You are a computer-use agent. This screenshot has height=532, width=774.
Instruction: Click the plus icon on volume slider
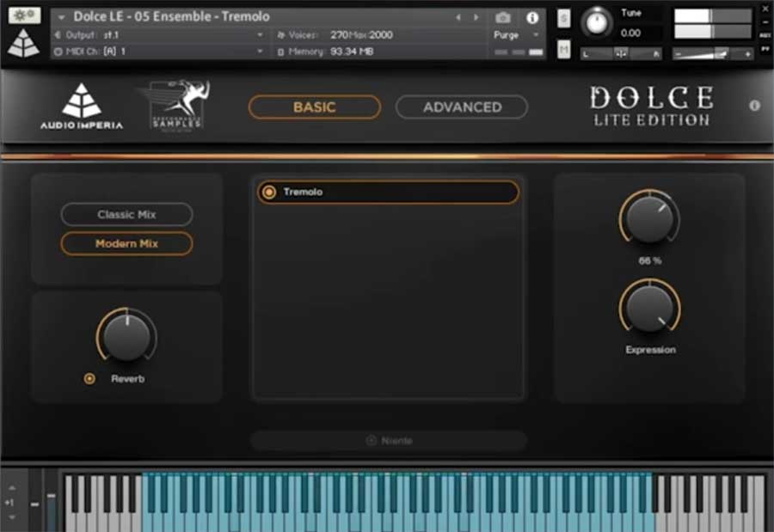pyautogui.click(x=748, y=54)
